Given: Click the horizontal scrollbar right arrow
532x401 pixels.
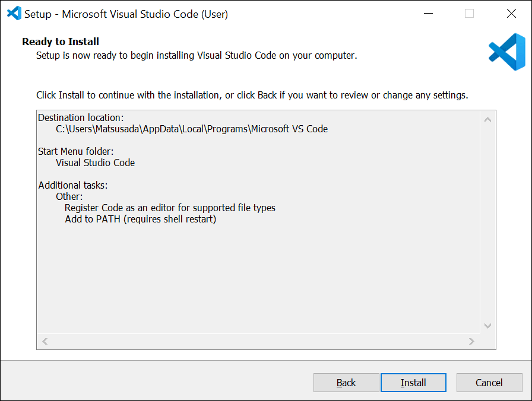Looking at the screenshot, I should 472,341.
